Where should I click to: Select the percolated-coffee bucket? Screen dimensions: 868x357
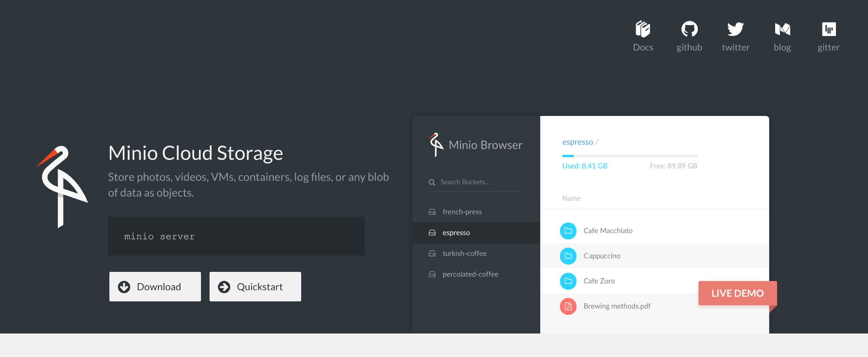pos(476,274)
